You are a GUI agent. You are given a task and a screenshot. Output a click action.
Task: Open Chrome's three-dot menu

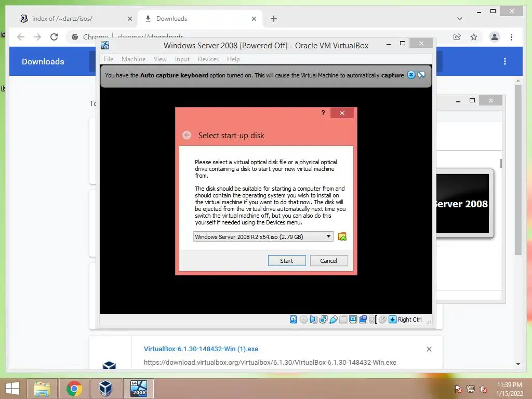tap(511, 37)
